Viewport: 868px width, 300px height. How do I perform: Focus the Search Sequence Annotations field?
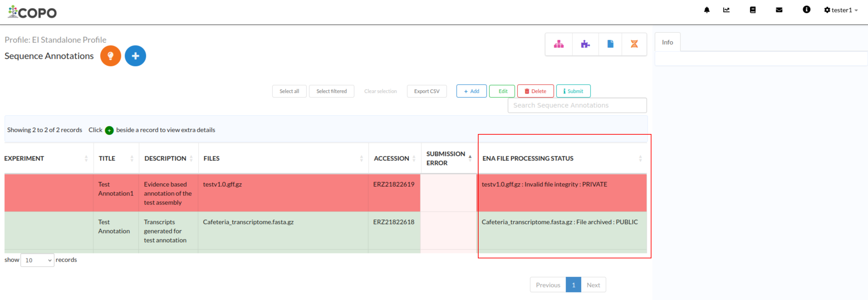(577, 106)
